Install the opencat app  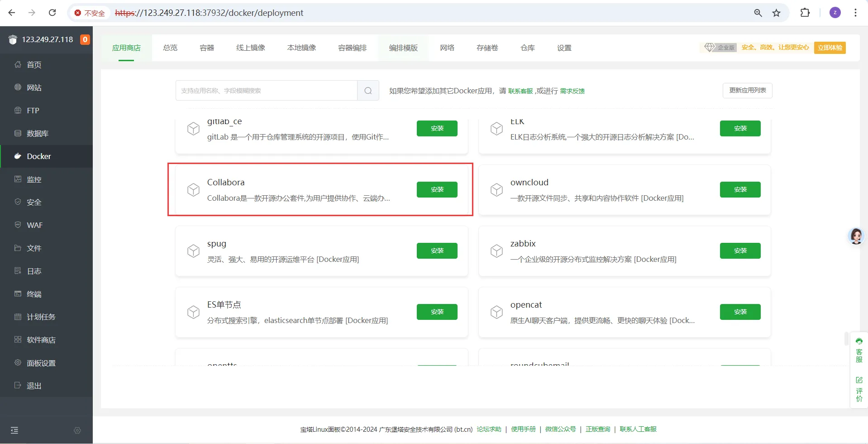[740, 312]
